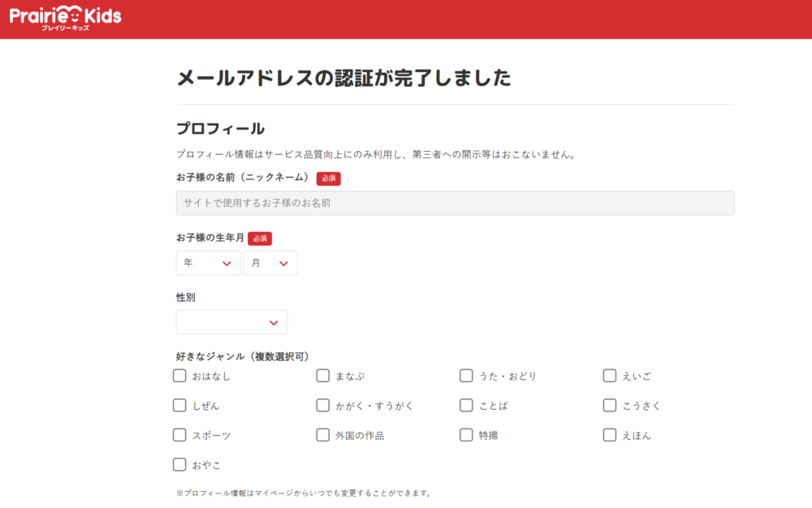Check the かがく・すうがく checkbox
This screenshot has width=812, height=508.
pos(323,405)
